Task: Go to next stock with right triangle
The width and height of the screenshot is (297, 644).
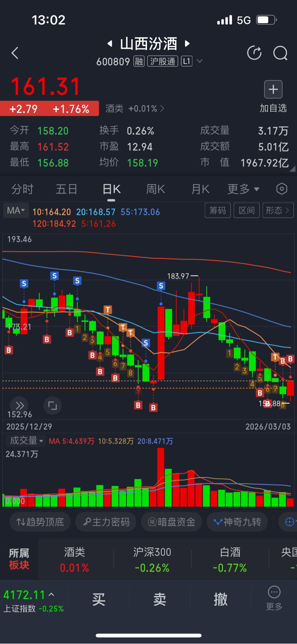Action: tap(188, 43)
